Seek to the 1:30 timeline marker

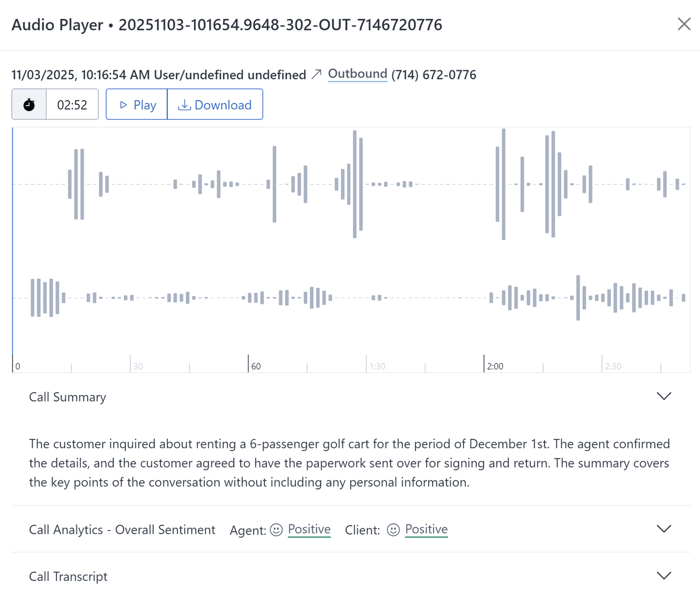click(x=367, y=364)
